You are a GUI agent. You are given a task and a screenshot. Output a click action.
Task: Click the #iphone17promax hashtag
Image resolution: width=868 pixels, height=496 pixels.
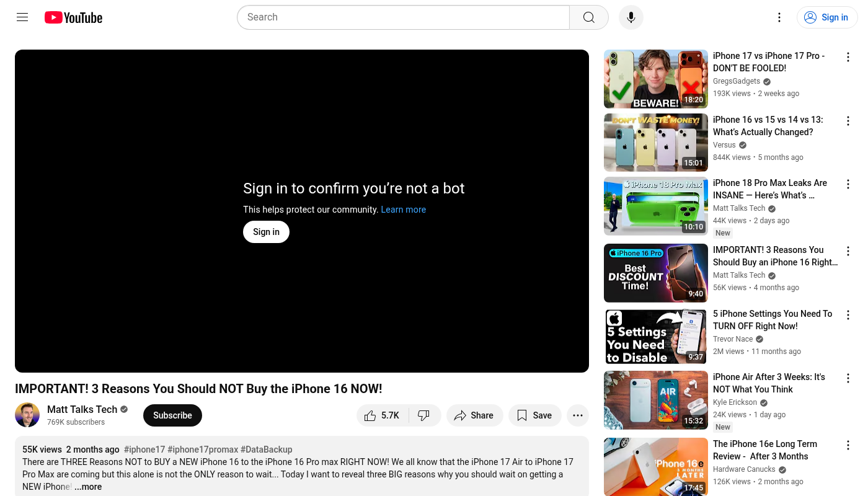click(202, 449)
